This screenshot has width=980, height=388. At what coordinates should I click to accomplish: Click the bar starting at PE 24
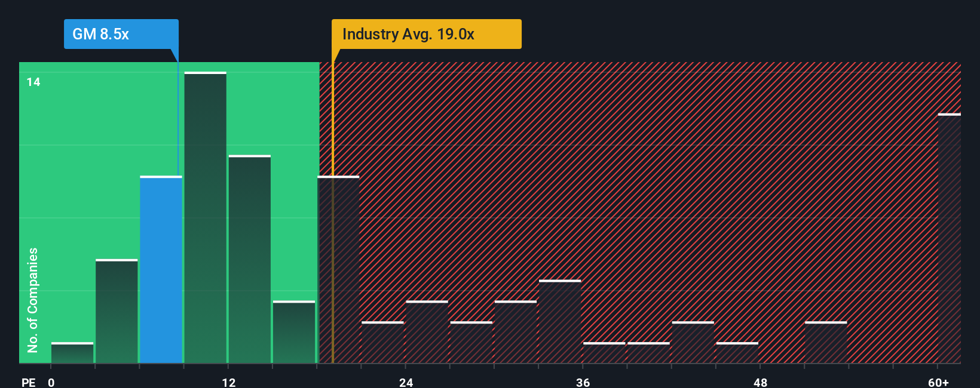[427, 332]
